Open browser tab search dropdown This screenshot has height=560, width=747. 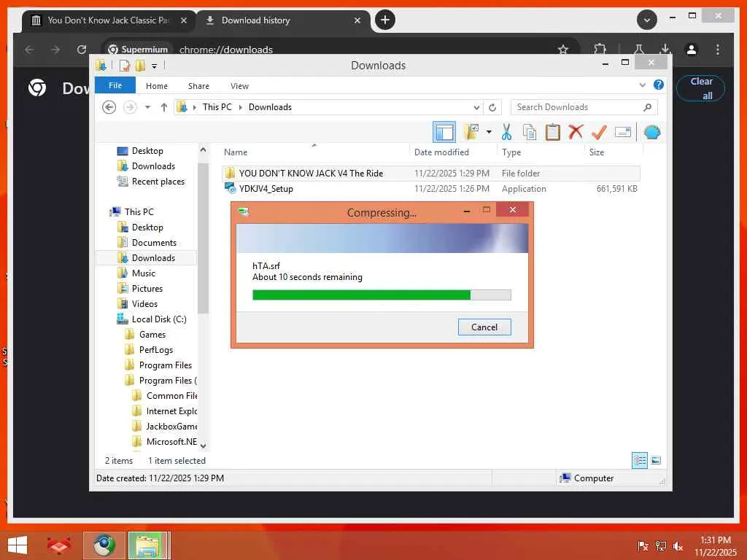[x=646, y=20]
